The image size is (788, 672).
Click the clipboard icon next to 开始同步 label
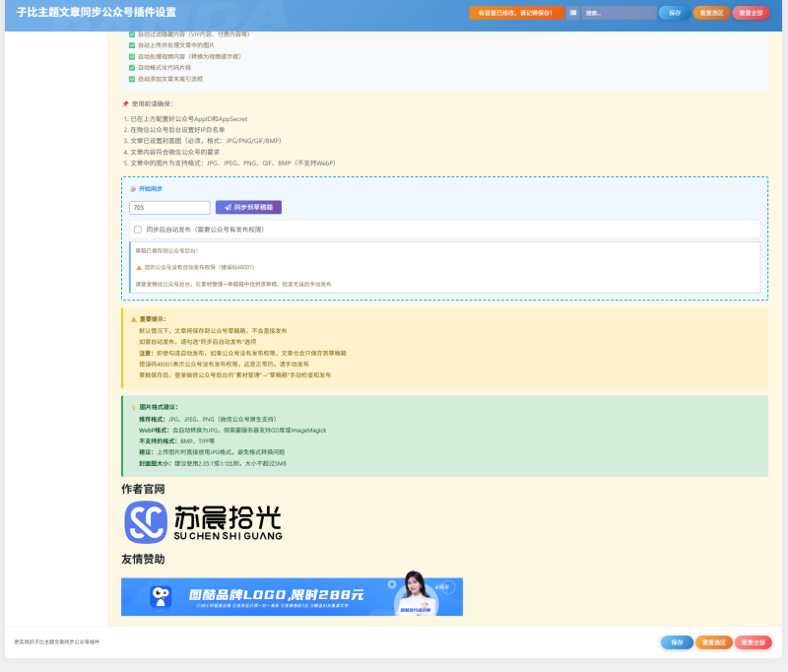click(x=132, y=187)
